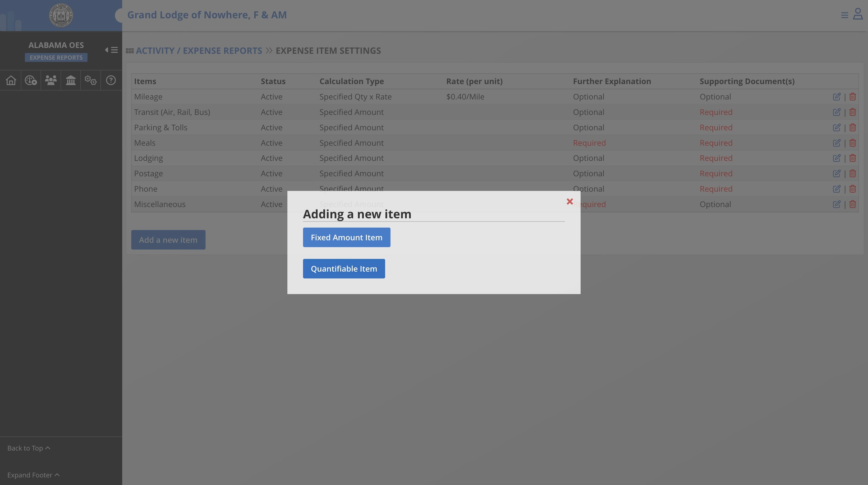Delete the Phone item
The width and height of the screenshot is (868, 485).
point(853,189)
